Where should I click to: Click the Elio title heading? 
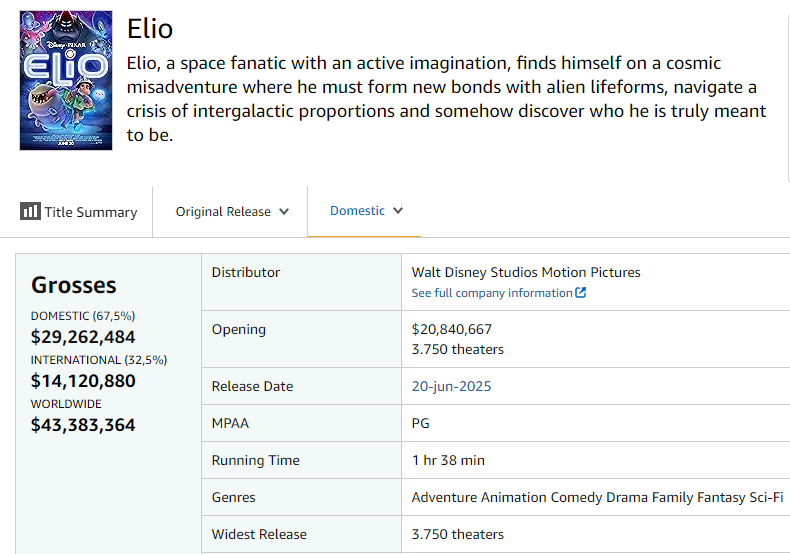pos(150,28)
